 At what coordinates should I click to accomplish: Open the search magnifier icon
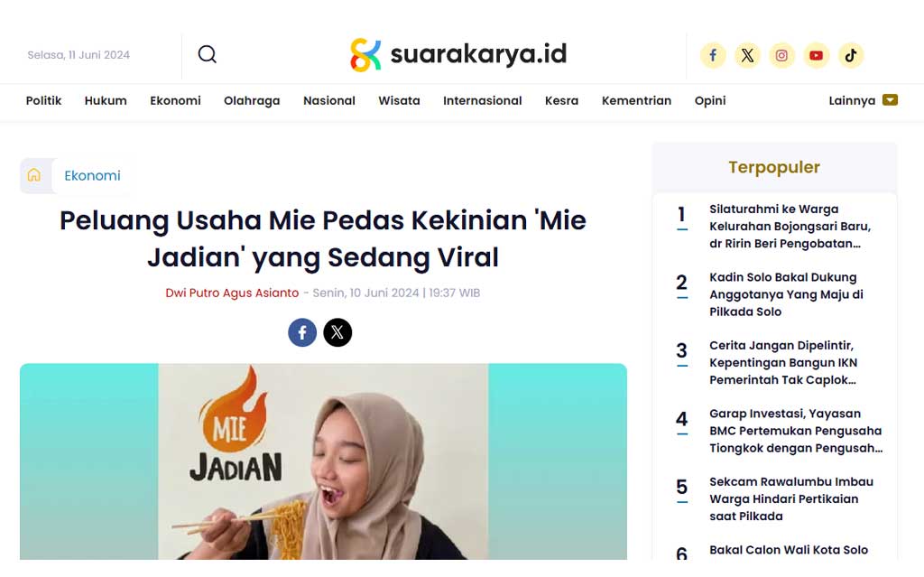[x=207, y=54]
